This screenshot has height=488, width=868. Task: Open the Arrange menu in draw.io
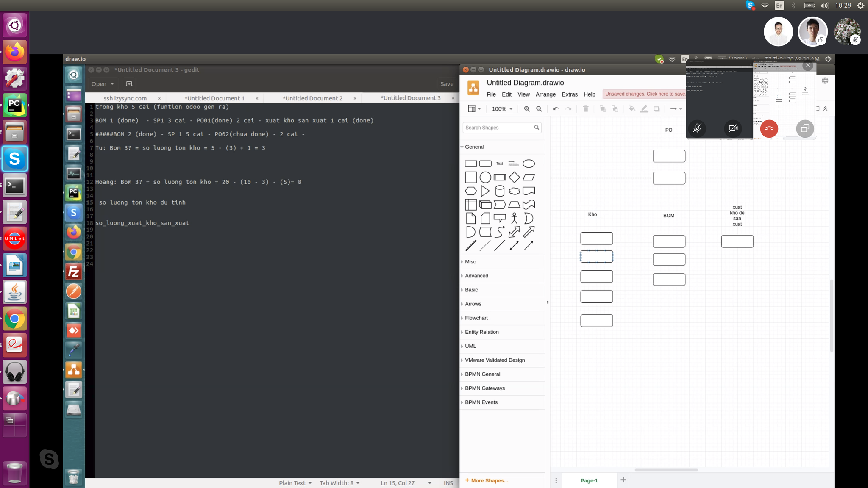click(x=545, y=94)
